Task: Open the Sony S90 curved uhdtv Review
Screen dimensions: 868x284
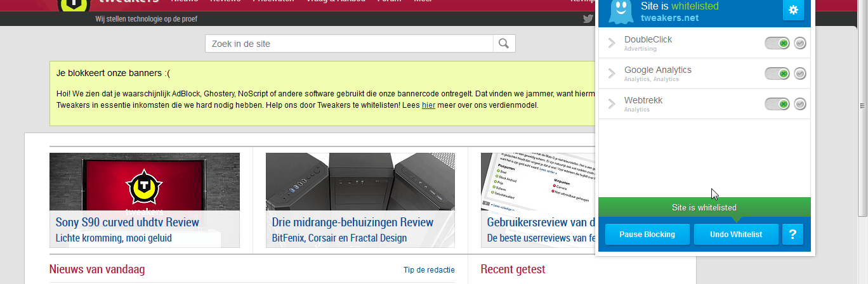Action: click(128, 223)
